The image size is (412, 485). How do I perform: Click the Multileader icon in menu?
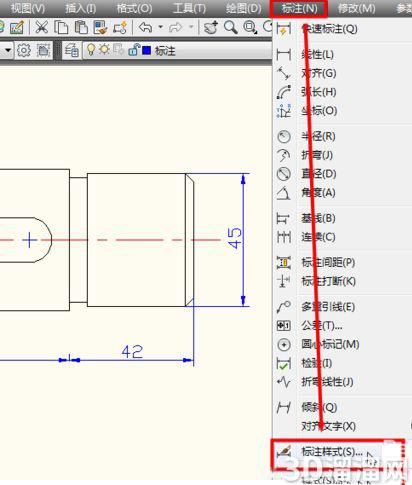(x=284, y=307)
